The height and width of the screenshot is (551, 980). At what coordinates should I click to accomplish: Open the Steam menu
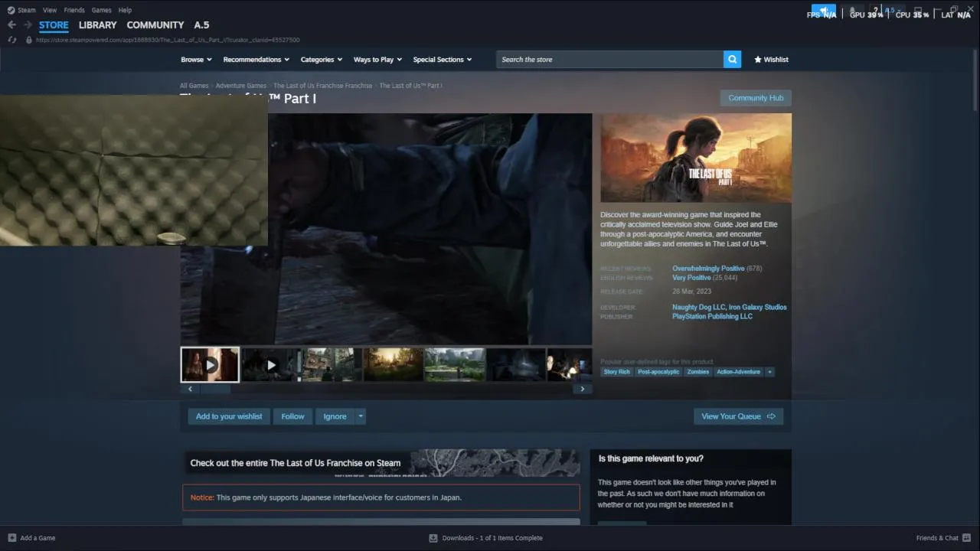click(x=27, y=10)
